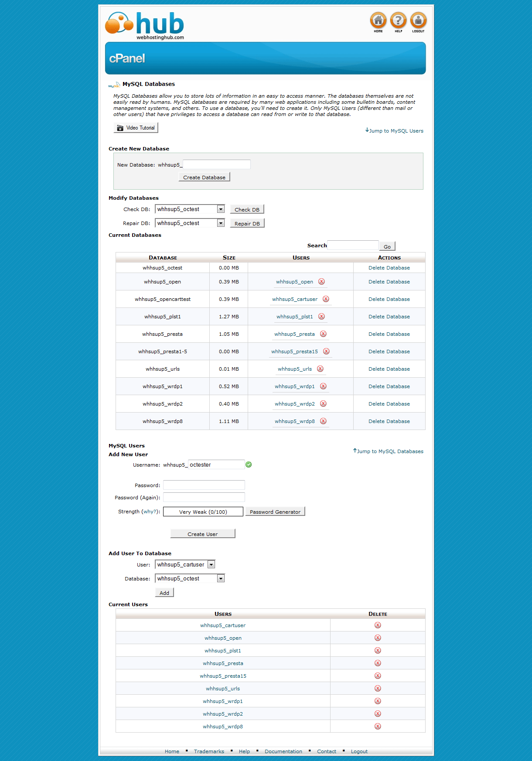
Task: Expand the Check DB dropdown
Action: point(221,209)
